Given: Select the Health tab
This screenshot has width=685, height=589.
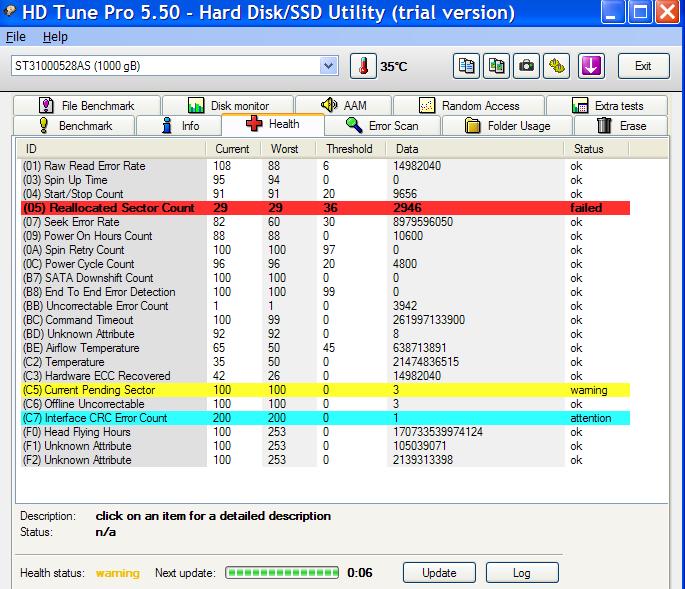Looking at the screenshot, I should tap(273, 124).
